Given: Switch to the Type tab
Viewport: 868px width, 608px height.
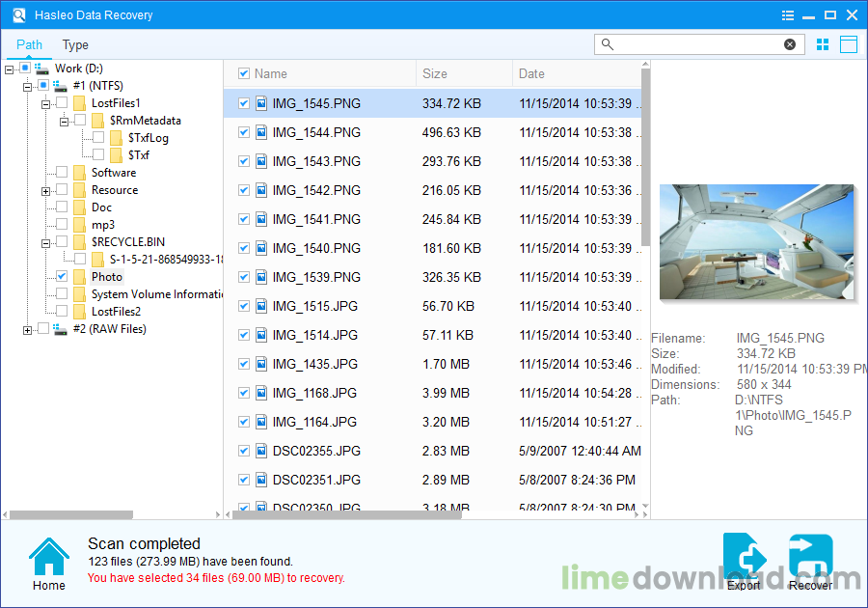Looking at the screenshot, I should point(75,44).
